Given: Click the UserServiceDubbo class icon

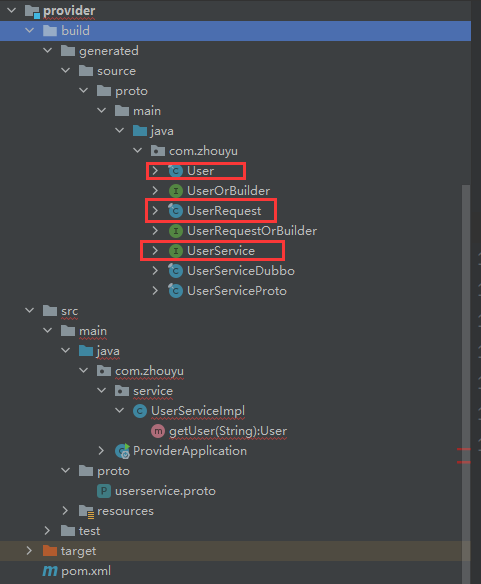Looking at the screenshot, I should [x=175, y=271].
